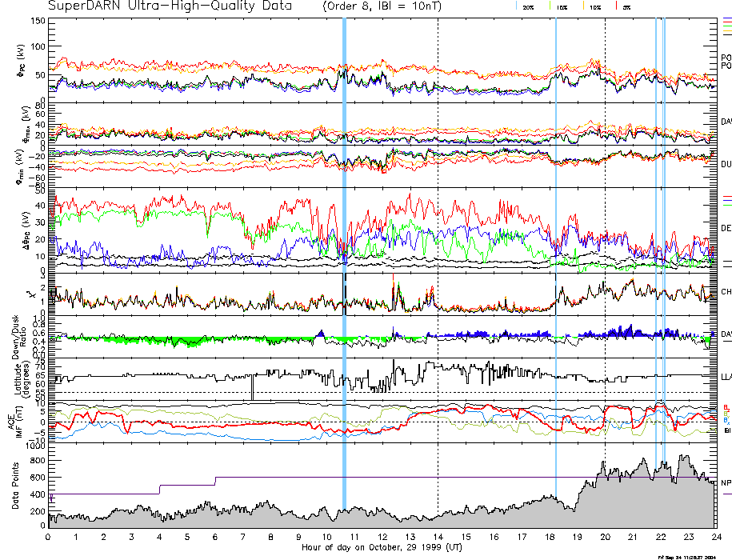Click the dashed vertical line at hour 14
732x560 pixels.
(x=438, y=160)
